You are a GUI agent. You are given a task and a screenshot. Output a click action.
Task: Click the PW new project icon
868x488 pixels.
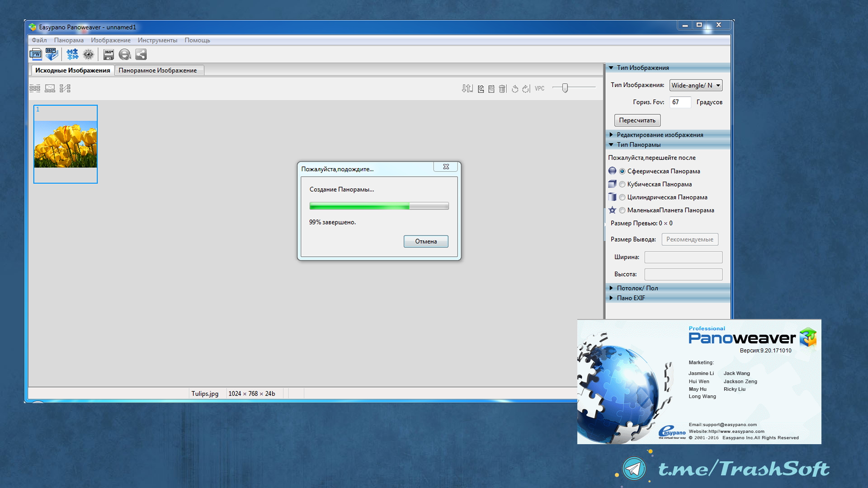[36, 55]
